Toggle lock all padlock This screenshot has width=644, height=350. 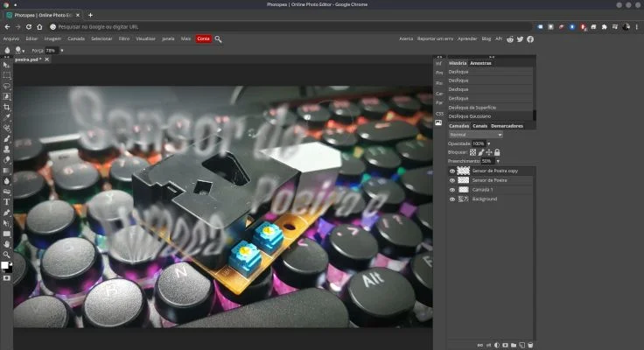(x=497, y=152)
